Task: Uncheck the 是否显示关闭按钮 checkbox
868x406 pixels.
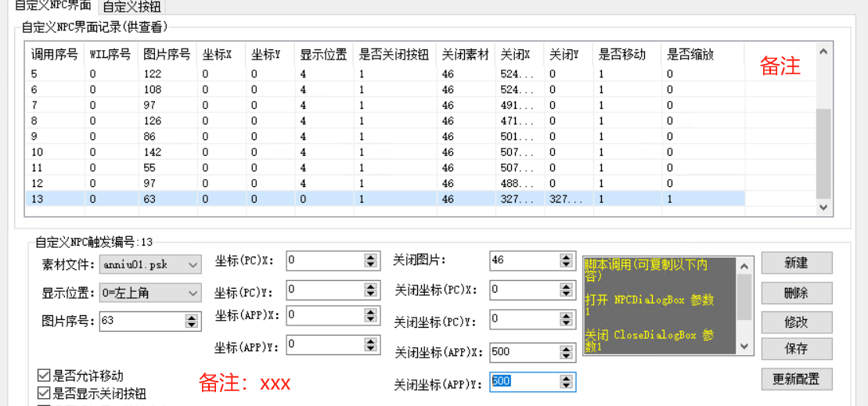Action: pyautogui.click(x=44, y=393)
